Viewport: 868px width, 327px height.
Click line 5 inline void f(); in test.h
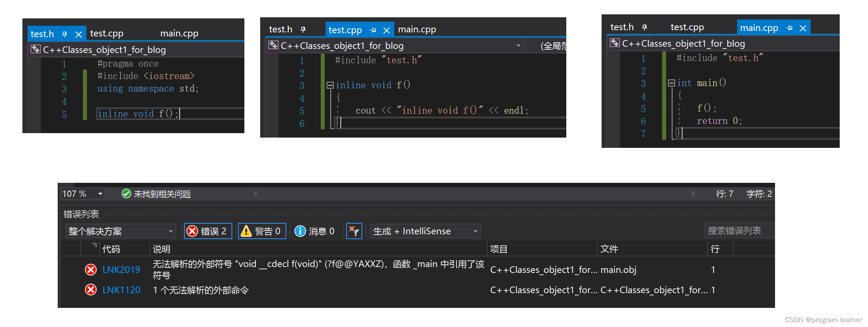[x=138, y=114]
